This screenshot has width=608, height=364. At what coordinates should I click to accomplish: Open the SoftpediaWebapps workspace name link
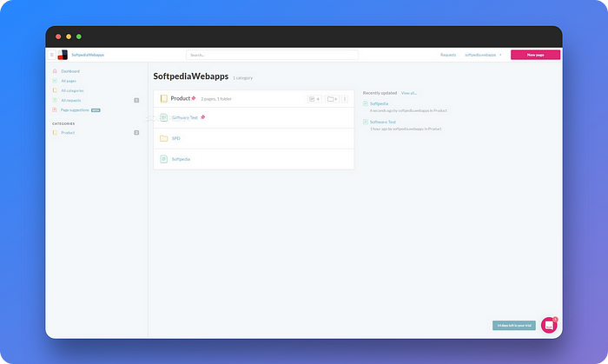(x=88, y=55)
